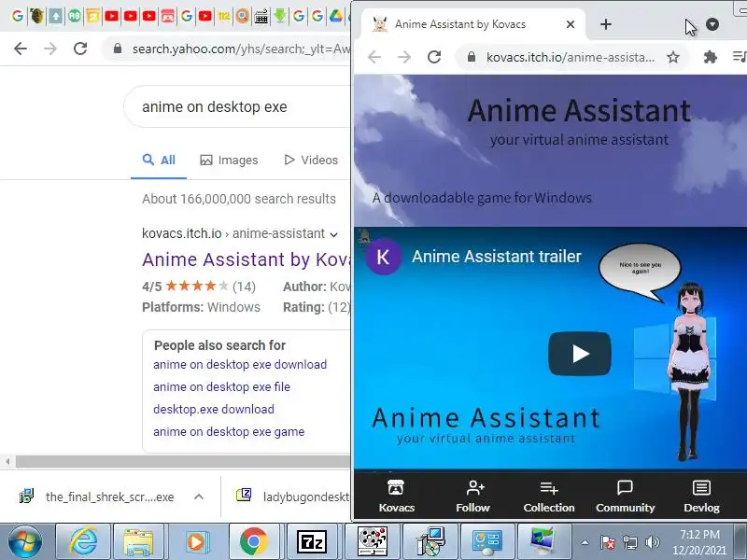The width and height of the screenshot is (747, 560).
Task: Open the Shrek face bookmark
Action: [x=36, y=16]
